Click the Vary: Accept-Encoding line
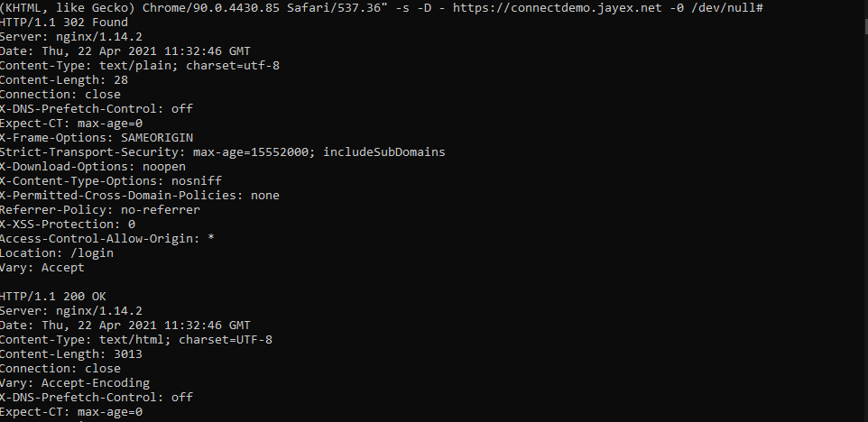The width and height of the screenshot is (868, 422). (75, 383)
